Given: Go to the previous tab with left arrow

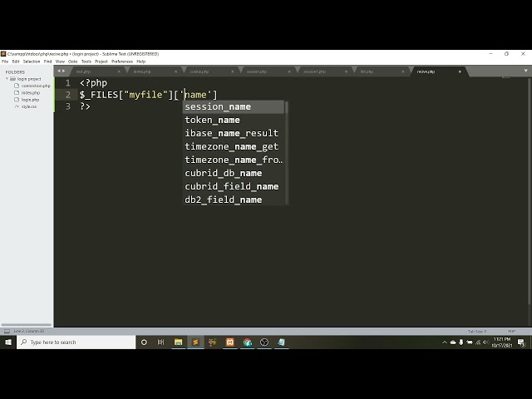Looking at the screenshot, I should 59,71.
